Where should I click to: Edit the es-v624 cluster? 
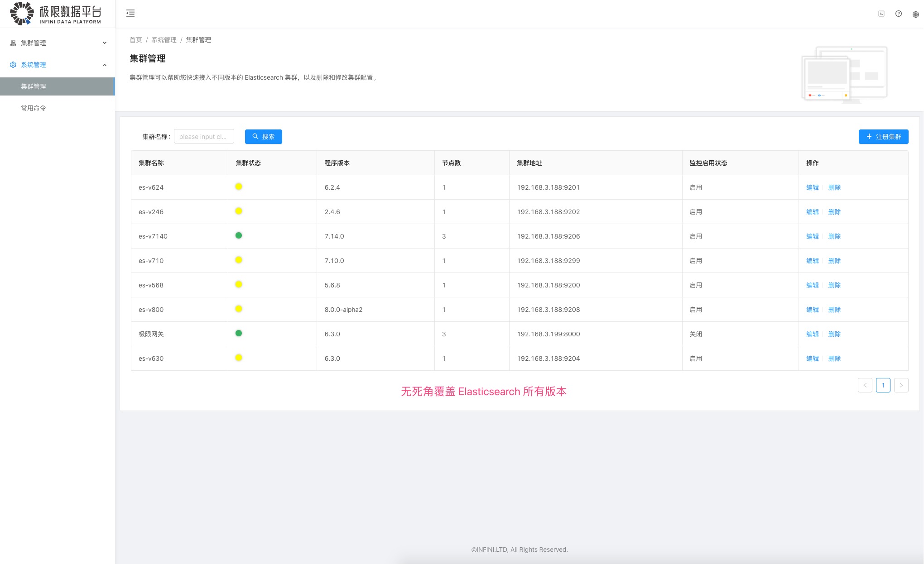(813, 187)
